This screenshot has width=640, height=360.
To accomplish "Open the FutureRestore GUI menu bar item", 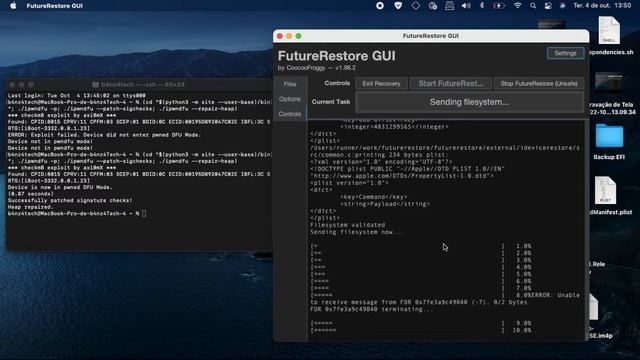I will (54, 6).
